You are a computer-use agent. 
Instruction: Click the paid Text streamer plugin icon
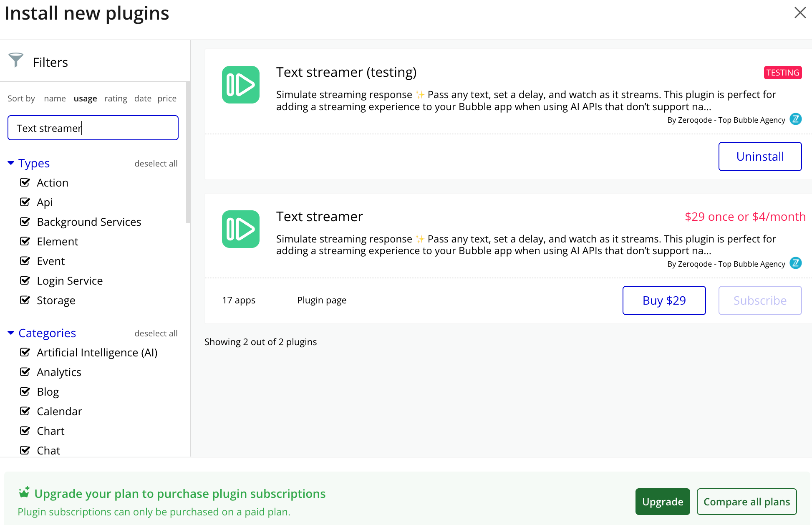[241, 229]
